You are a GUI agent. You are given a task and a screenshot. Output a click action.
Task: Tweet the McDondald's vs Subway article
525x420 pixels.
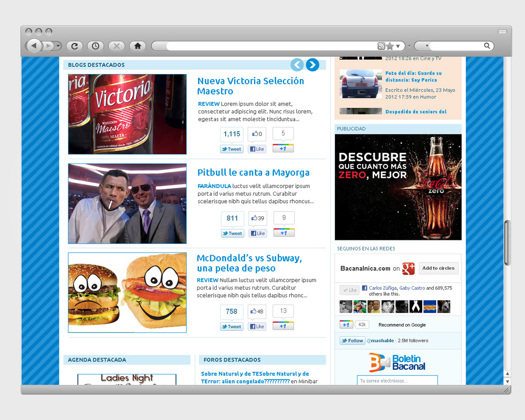tap(232, 327)
